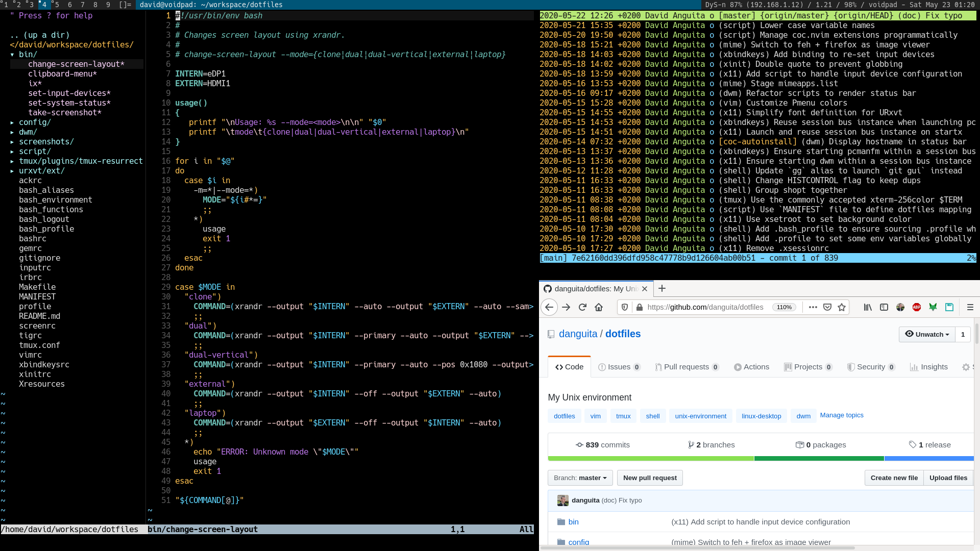The image size is (980, 551).
Task: Collapse the bin/ directory in file tree
Action: 12,55
